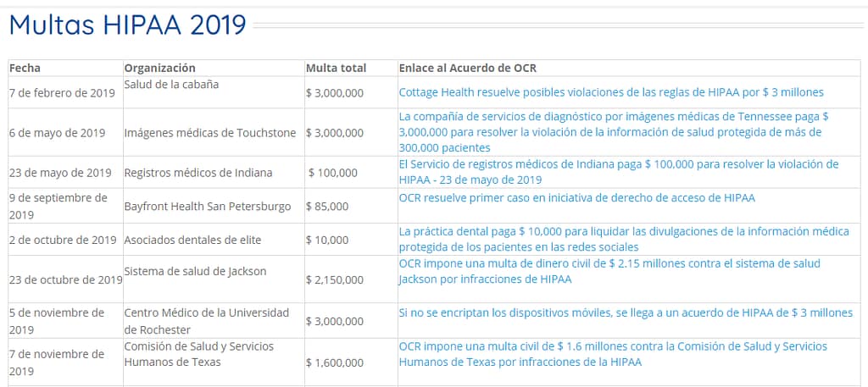This screenshot has height=387, width=868.
Task: Click the Multas HIPAA 2019 heading
Action: click(127, 25)
